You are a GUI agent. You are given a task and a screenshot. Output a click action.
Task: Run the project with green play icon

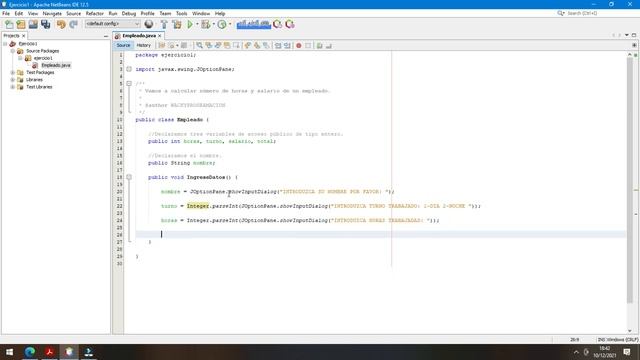(x=190, y=24)
